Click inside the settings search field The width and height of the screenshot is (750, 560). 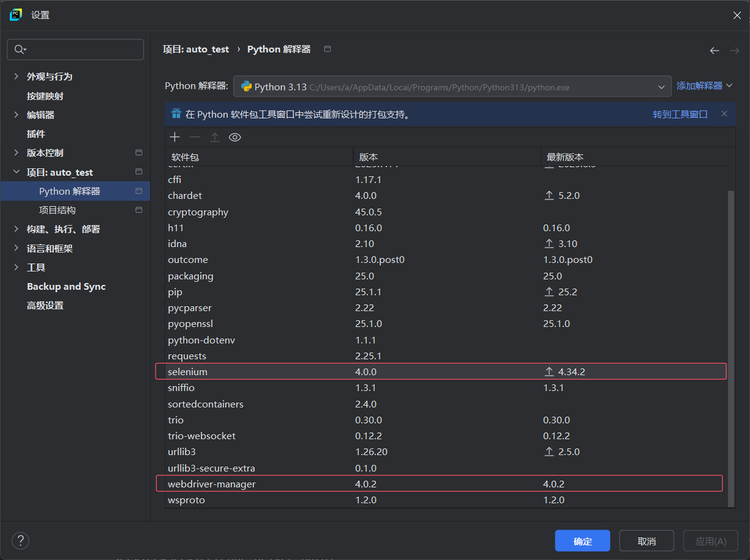(75, 49)
